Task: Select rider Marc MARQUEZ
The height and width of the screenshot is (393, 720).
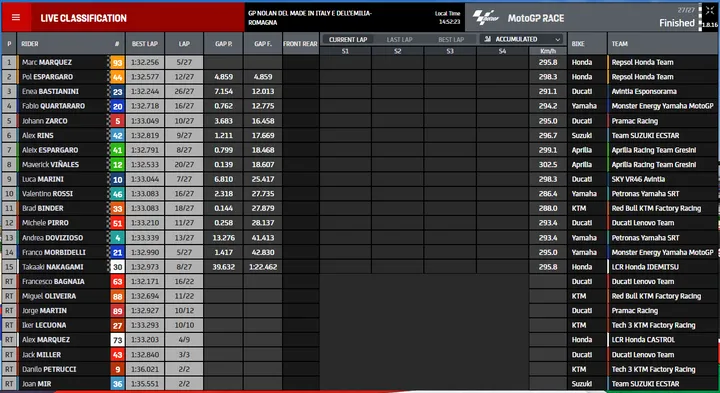Action: tap(47, 62)
